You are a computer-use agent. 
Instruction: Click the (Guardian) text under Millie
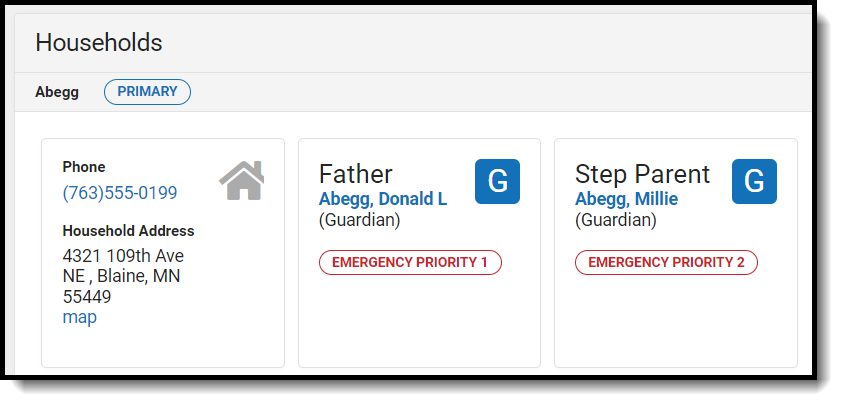click(615, 219)
